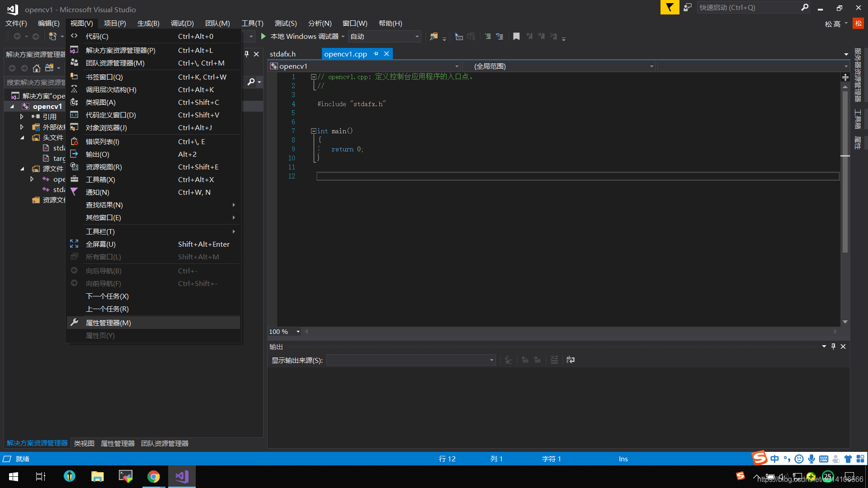The height and width of the screenshot is (488, 868).
Task: Click the 类视图(A) icon in menu
Action: [74, 102]
